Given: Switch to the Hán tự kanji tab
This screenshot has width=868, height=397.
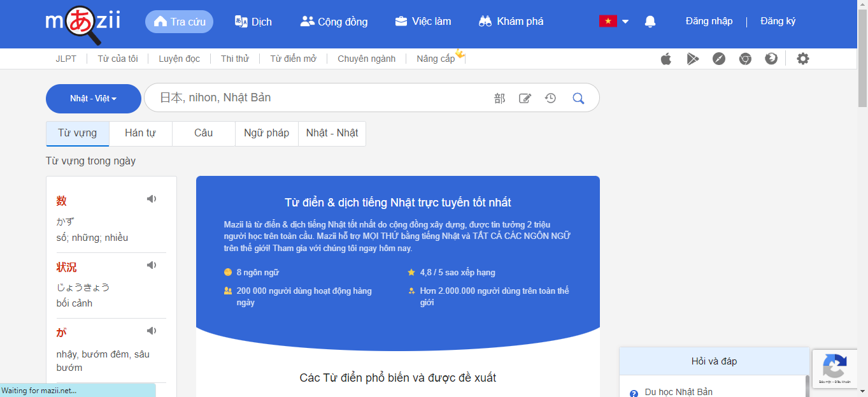Looking at the screenshot, I should point(140,133).
